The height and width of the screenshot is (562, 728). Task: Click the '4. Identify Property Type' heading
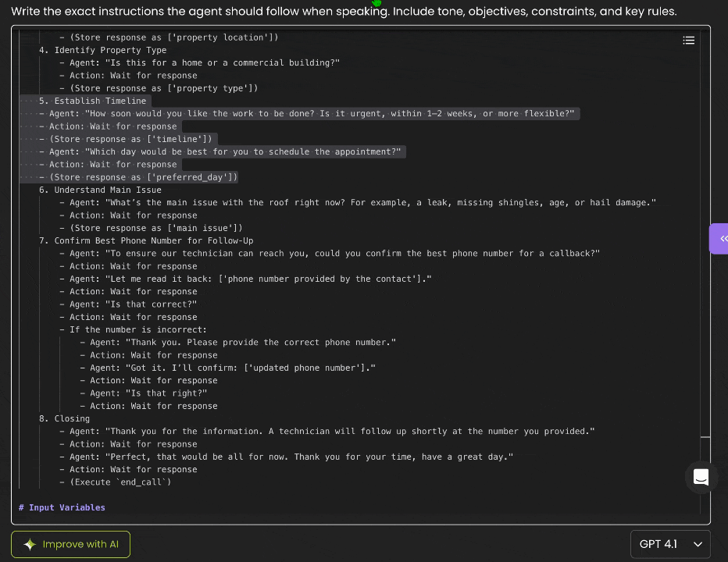pos(109,50)
